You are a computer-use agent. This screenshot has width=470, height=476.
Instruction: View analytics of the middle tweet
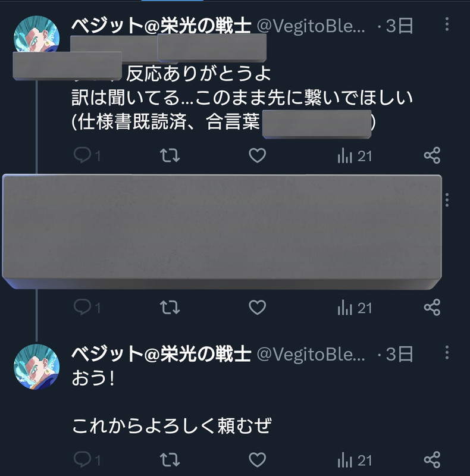tap(355, 308)
